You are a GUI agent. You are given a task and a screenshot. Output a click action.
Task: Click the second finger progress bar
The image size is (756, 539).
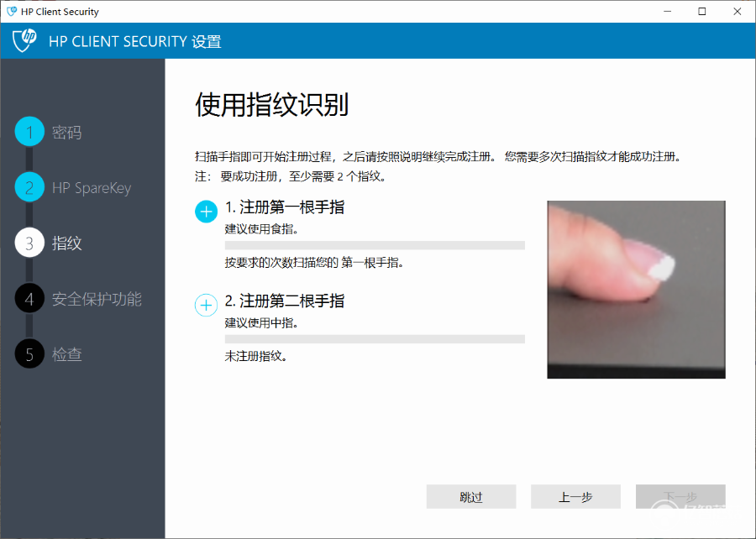coord(375,339)
